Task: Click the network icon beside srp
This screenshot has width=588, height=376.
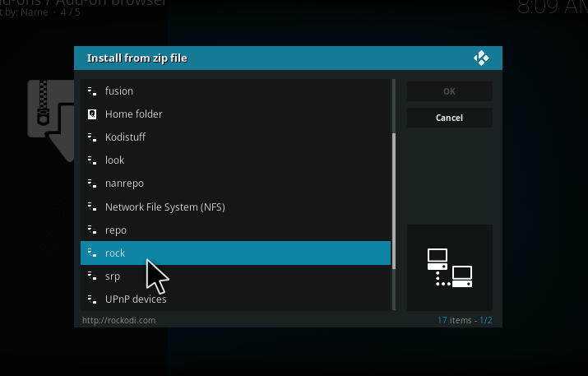Action: [x=92, y=276]
